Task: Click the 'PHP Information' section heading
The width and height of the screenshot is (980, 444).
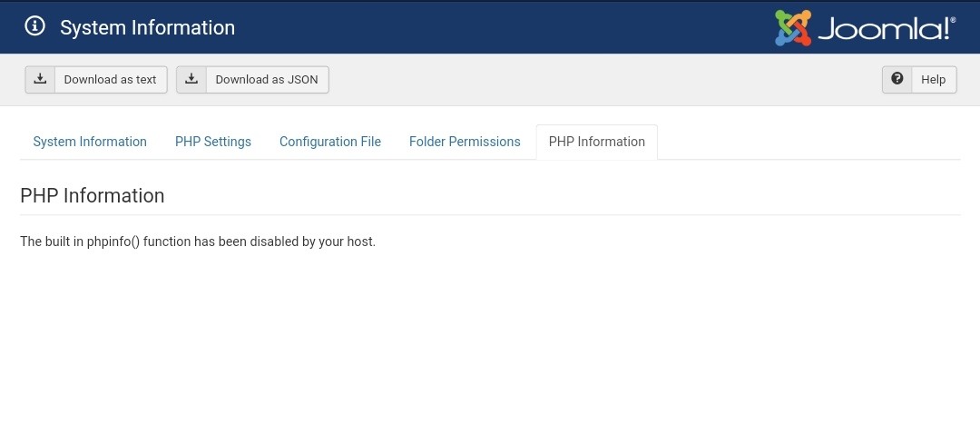Action: click(x=93, y=195)
